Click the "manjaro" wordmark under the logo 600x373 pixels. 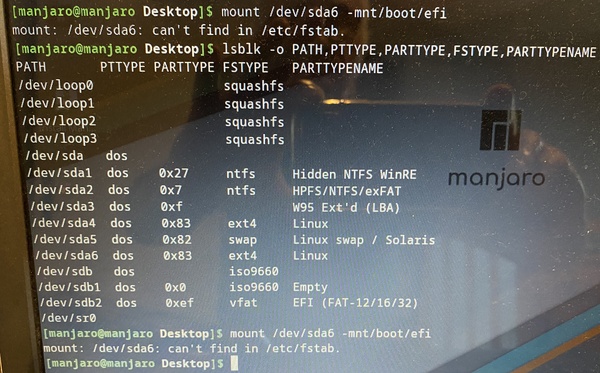(x=496, y=179)
